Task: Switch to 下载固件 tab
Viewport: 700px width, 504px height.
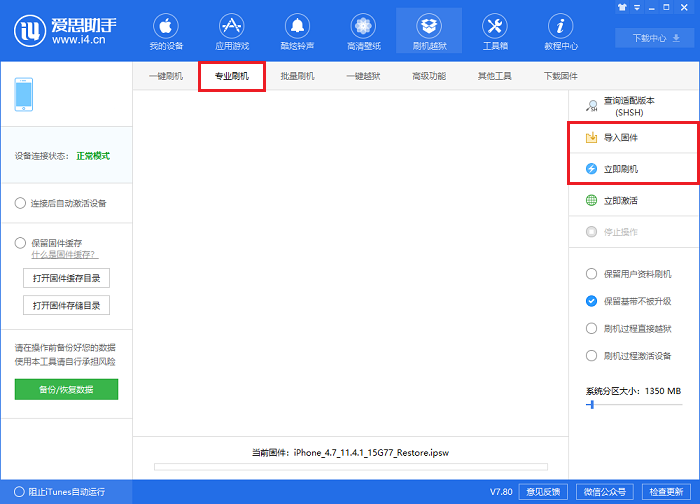Action: coord(561,76)
